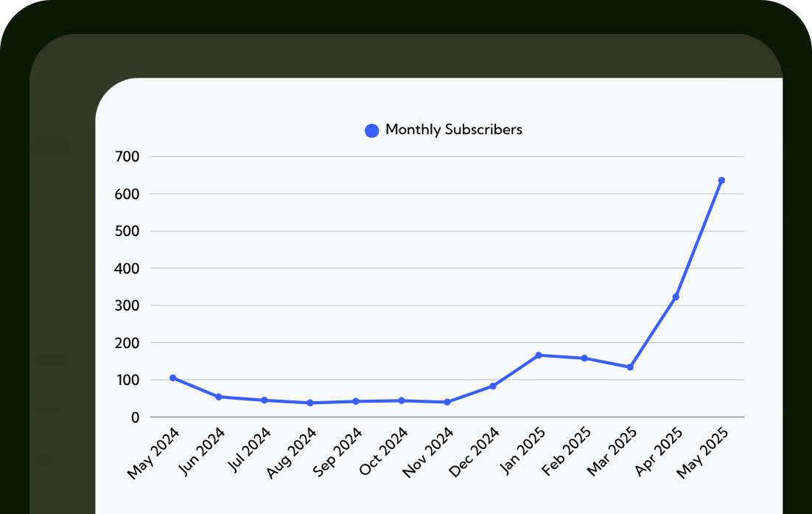
Task: Click the May 2024 x-axis label
Action: pos(154,454)
